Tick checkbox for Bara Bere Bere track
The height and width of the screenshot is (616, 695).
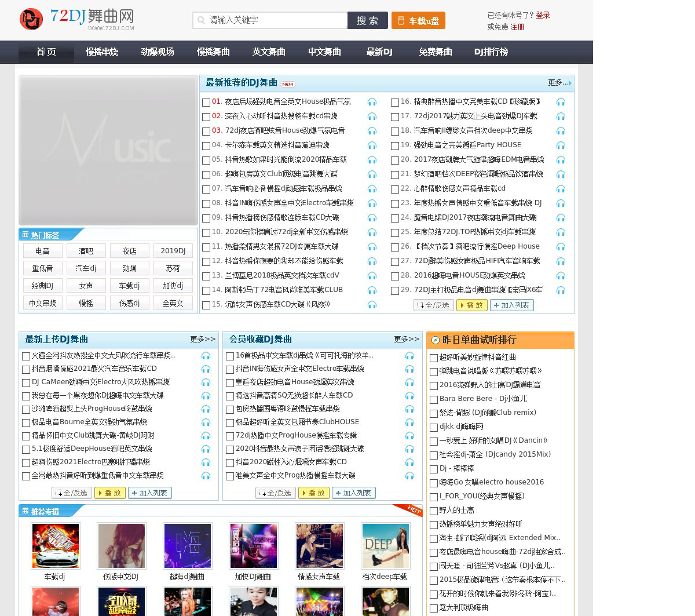(x=434, y=399)
